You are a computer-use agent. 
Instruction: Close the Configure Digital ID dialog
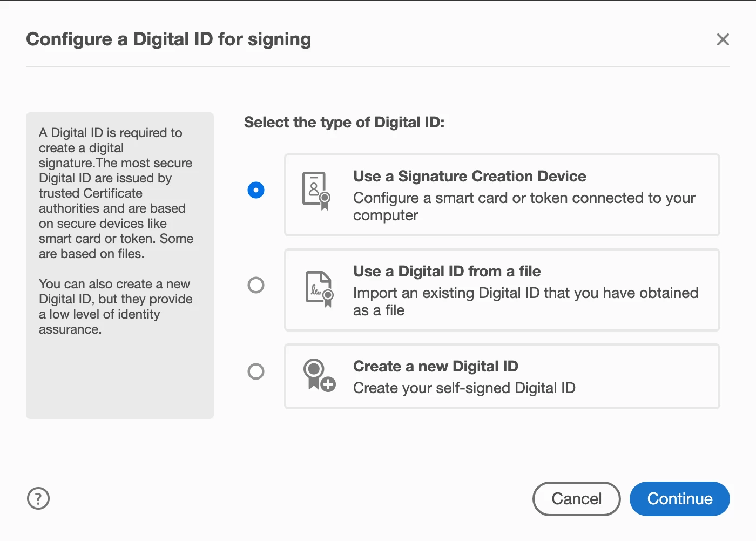tap(723, 39)
